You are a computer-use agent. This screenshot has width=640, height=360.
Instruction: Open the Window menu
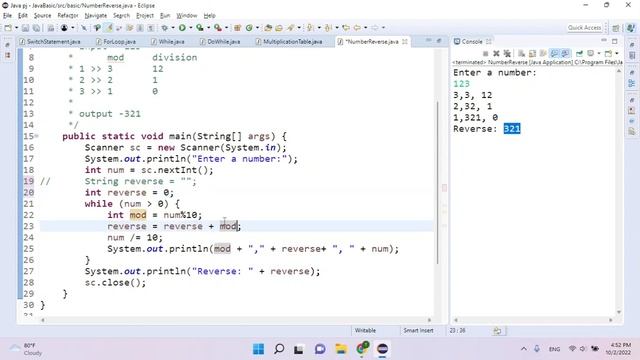[187, 16]
